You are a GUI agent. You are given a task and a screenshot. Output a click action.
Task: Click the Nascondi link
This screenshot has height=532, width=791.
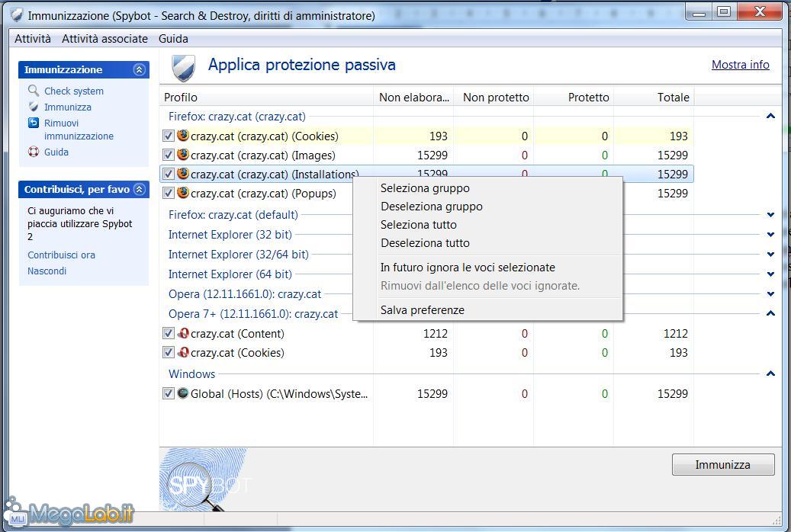47,271
